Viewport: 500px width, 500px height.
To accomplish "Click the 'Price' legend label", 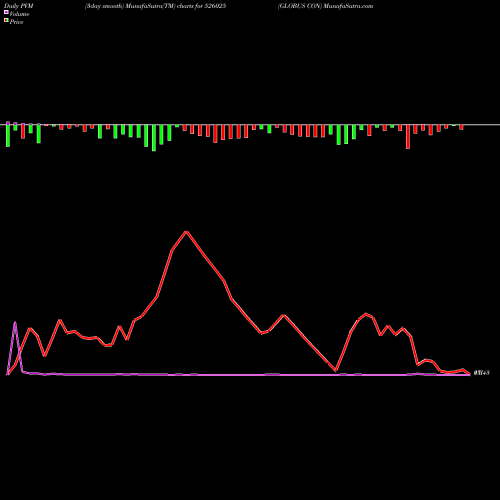I will click(16, 22).
